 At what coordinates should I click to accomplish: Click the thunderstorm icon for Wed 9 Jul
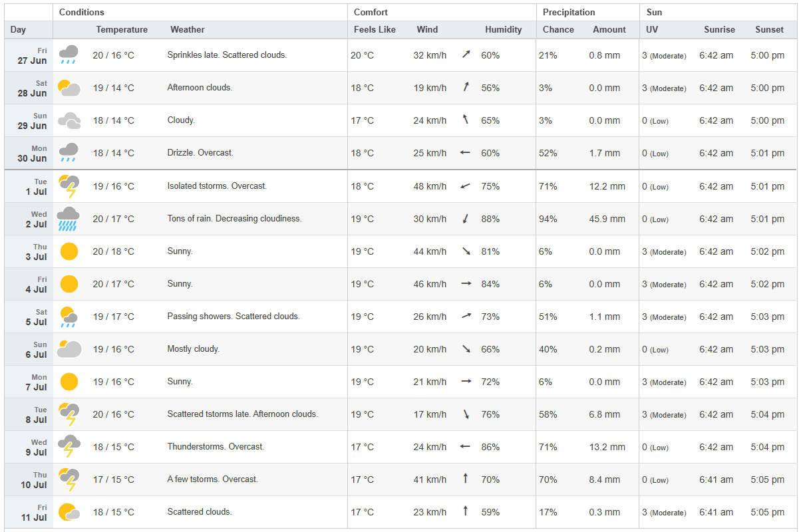tap(69, 447)
